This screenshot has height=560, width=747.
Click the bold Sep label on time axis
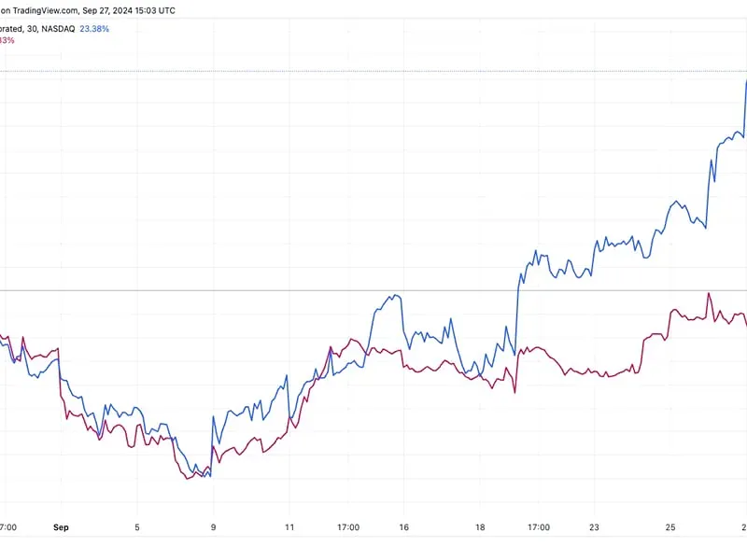61,527
